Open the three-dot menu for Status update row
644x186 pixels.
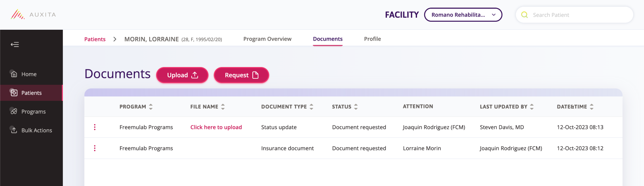[95, 127]
